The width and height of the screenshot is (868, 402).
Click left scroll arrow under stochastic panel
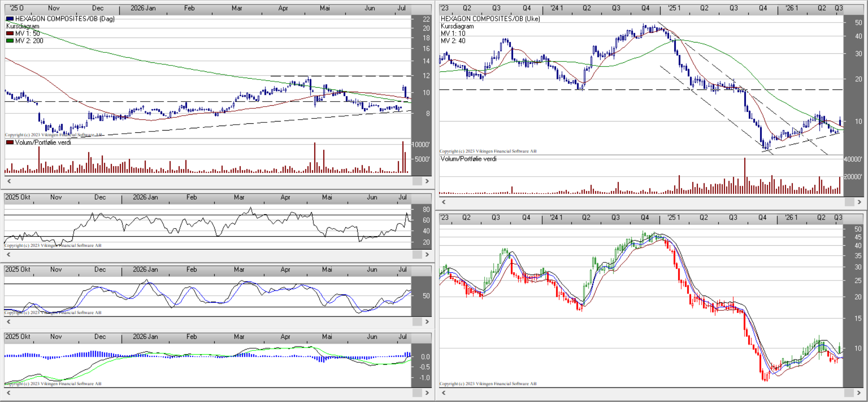click(x=9, y=322)
